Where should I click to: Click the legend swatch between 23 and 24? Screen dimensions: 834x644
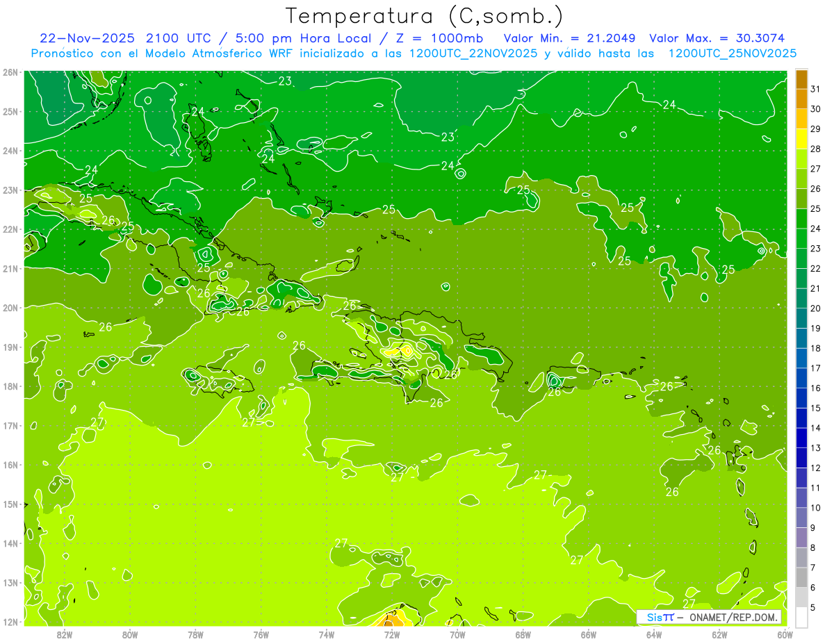click(x=801, y=238)
